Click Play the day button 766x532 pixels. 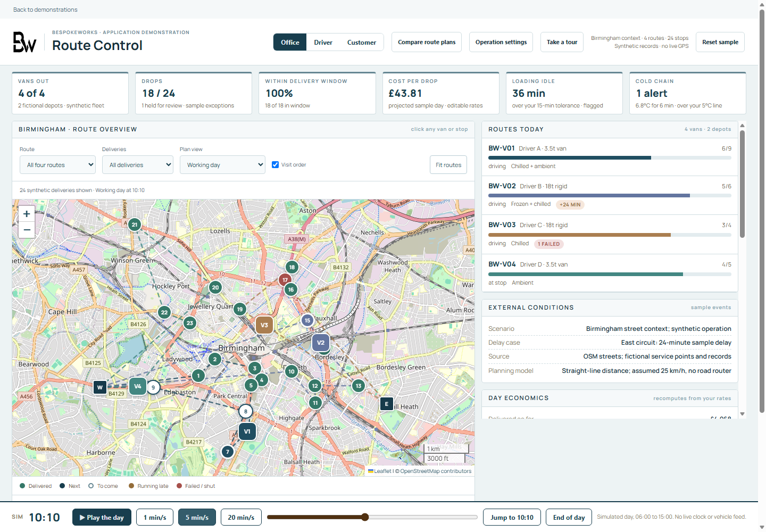click(102, 517)
